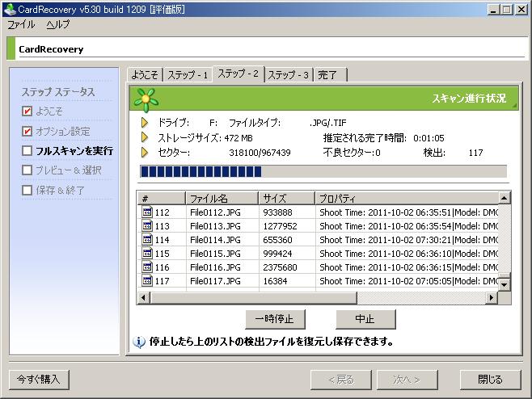Click the file list scroll up arrow

click(505, 198)
